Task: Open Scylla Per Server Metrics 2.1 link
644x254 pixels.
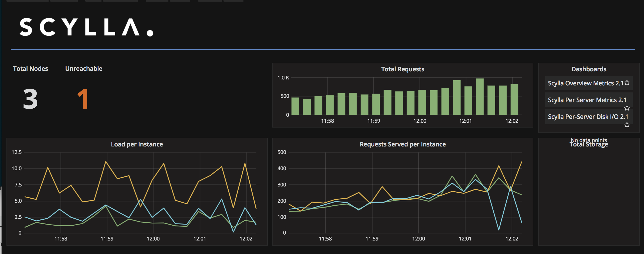Action: pyautogui.click(x=587, y=100)
